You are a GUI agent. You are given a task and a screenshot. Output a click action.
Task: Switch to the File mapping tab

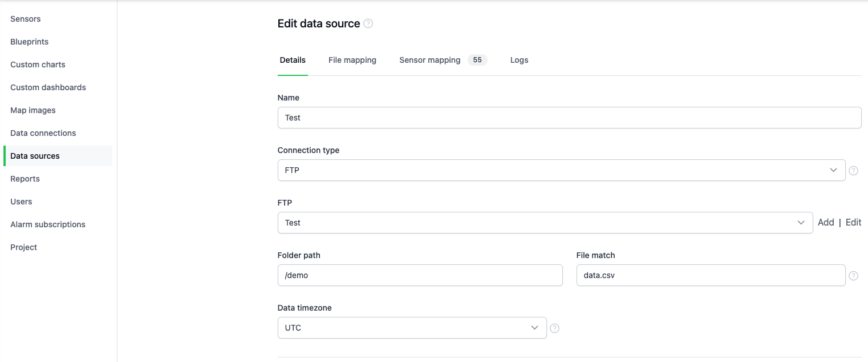coord(352,60)
